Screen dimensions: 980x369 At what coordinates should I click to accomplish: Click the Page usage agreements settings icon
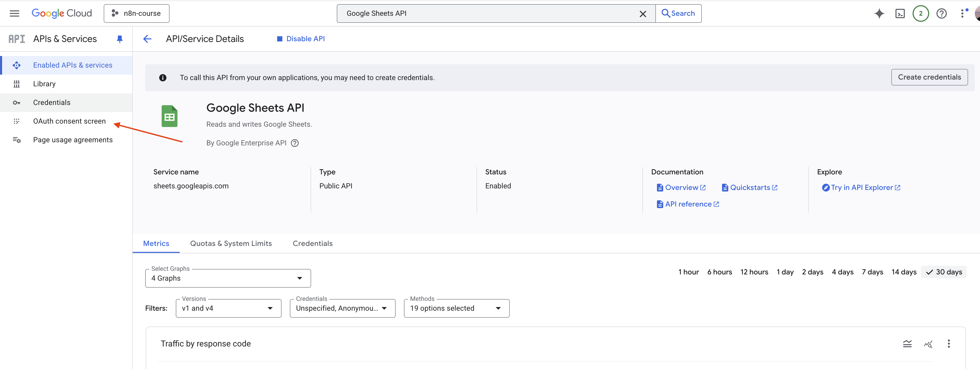[x=16, y=140]
